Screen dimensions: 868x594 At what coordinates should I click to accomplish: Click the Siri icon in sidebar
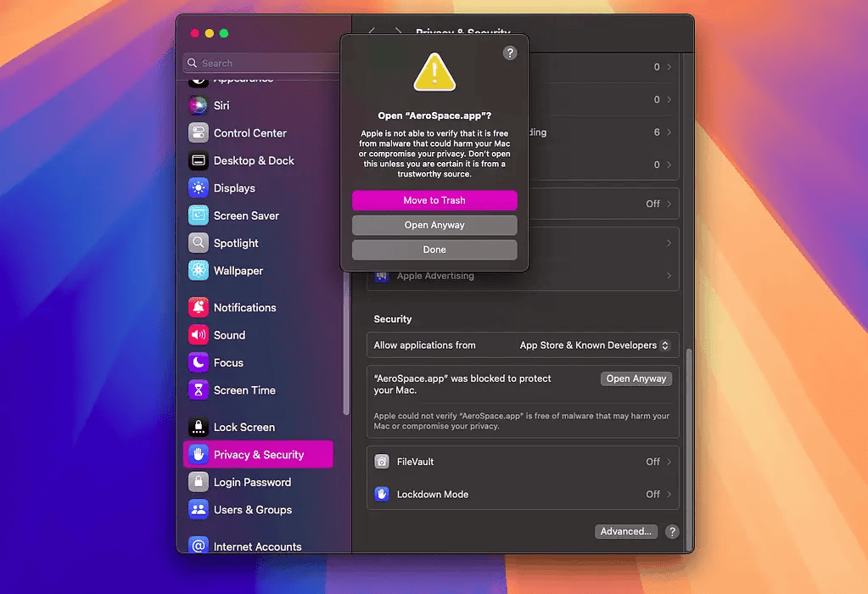click(x=199, y=106)
